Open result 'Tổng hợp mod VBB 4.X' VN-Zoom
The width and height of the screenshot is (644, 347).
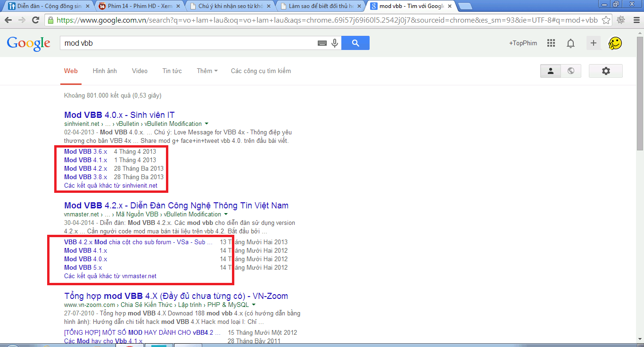click(176, 296)
